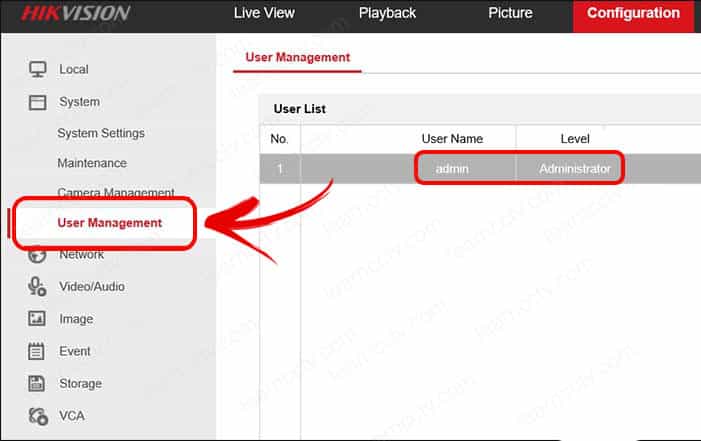
Task: Go to the Picture tab
Action: [510, 14]
